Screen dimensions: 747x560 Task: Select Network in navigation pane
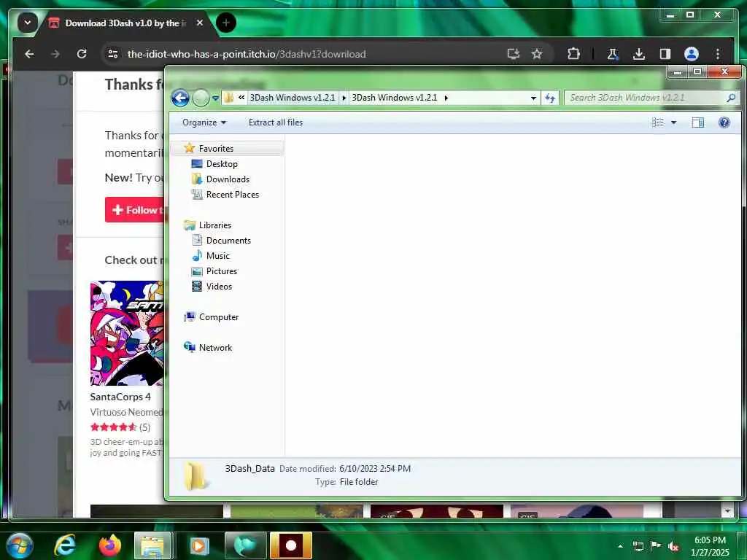click(215, 348)
